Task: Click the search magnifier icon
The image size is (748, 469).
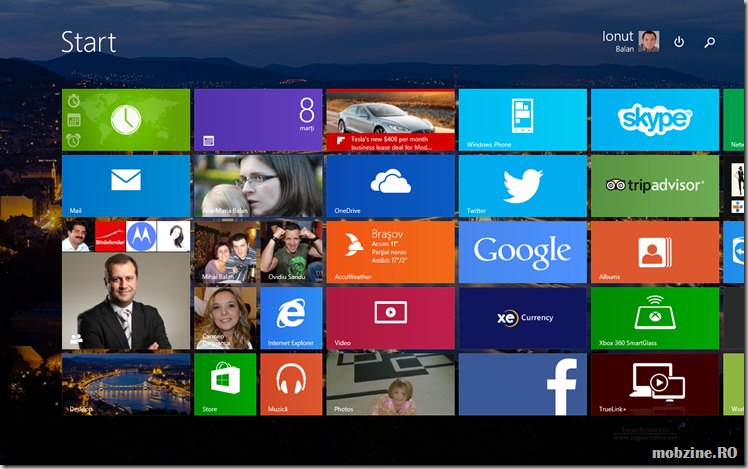Action: (710, 42)
